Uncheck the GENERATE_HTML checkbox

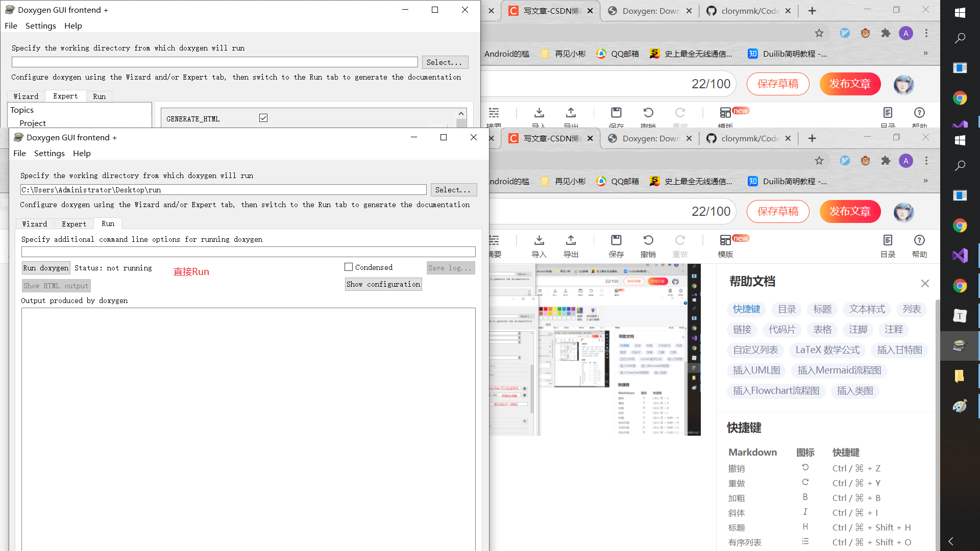click(263, 118)
